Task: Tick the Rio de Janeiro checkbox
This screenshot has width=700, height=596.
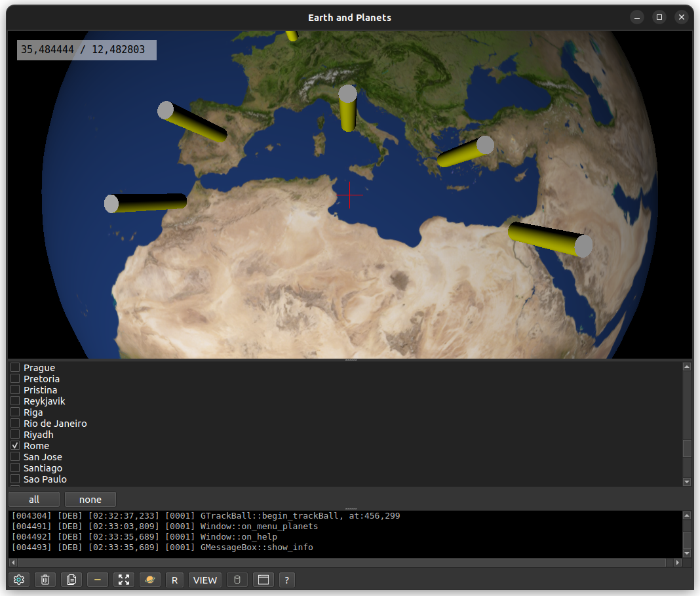Action: tap(15, 424)
